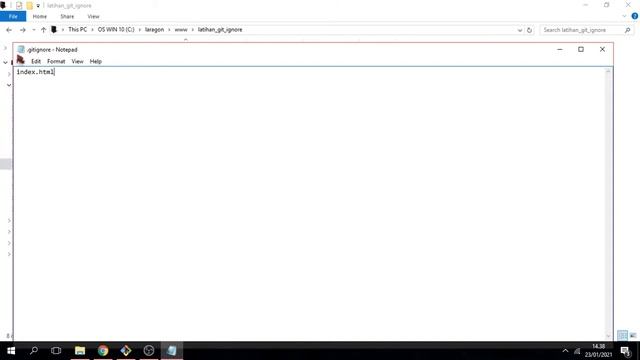Open address bar history dropdown
The image size is (640, 360).
tap(520, 30)
